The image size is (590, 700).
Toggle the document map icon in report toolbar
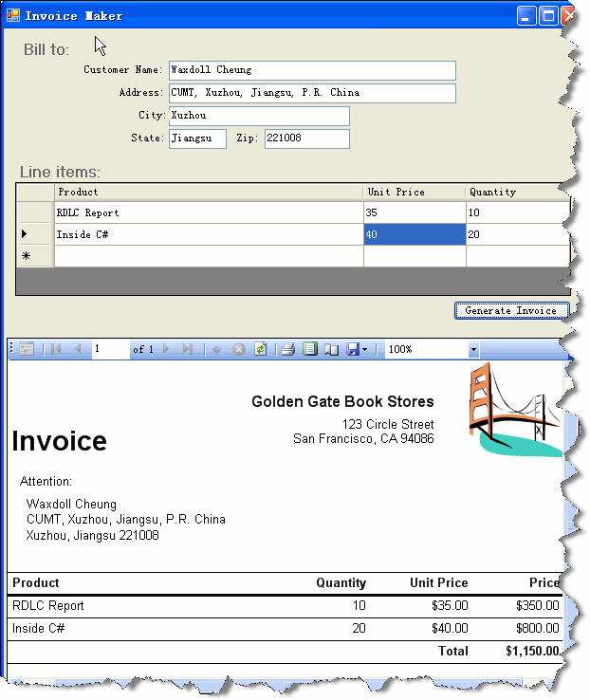point(27,349)
